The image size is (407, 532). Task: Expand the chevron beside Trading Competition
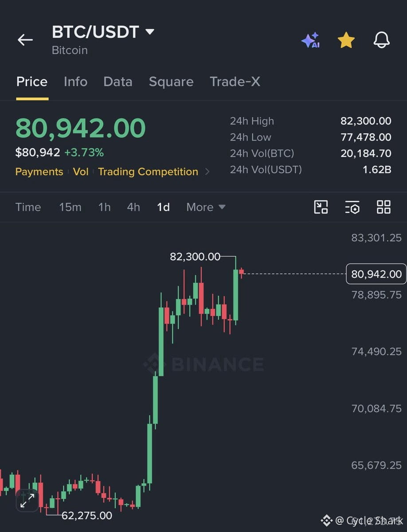tap(207, 172)
